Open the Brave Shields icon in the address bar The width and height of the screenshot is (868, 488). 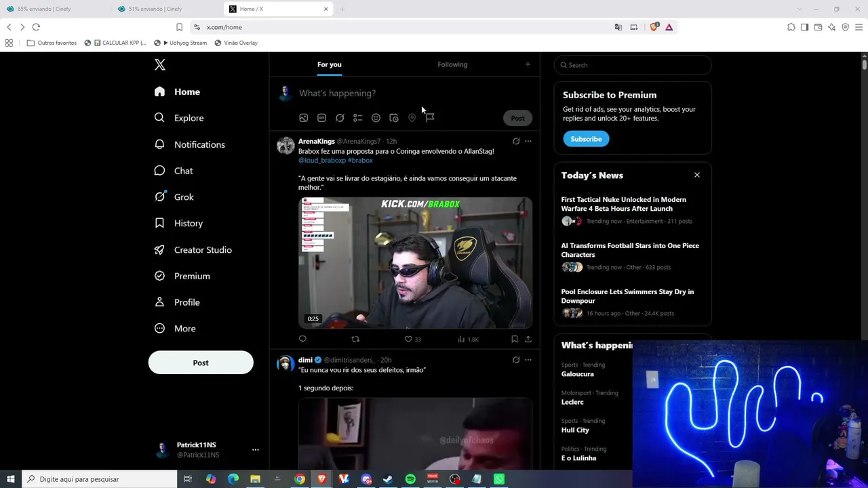[x=654, y=27]
